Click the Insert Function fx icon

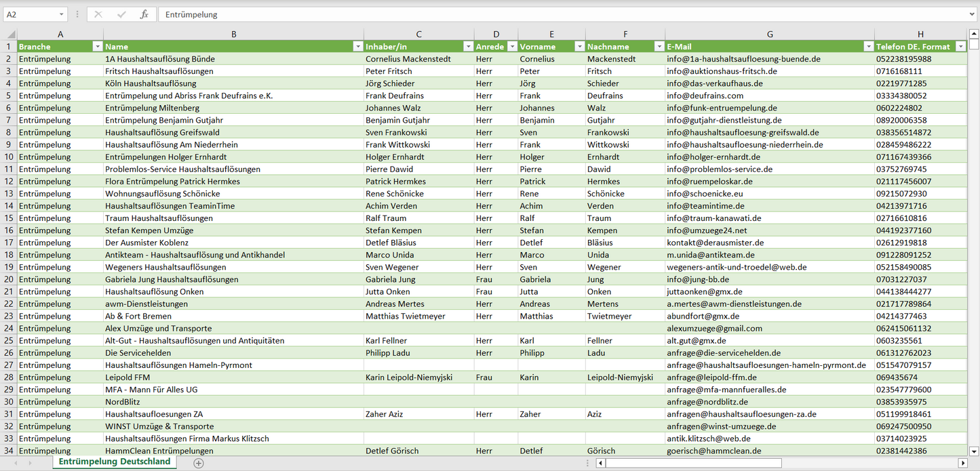click(144, 14)
